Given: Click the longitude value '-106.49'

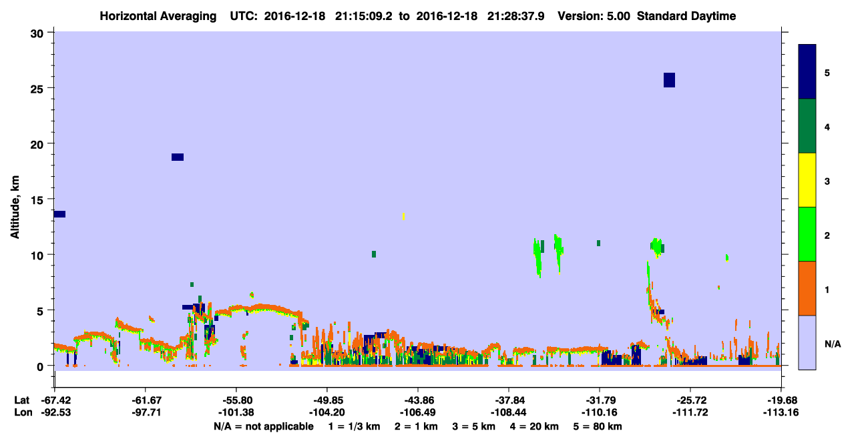Looking at the screenshot, I should tap(418, 412).
